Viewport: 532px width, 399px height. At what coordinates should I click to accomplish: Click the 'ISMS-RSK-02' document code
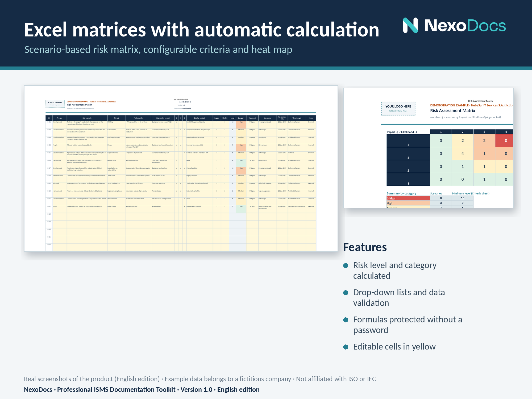click(x=187, y=102)
